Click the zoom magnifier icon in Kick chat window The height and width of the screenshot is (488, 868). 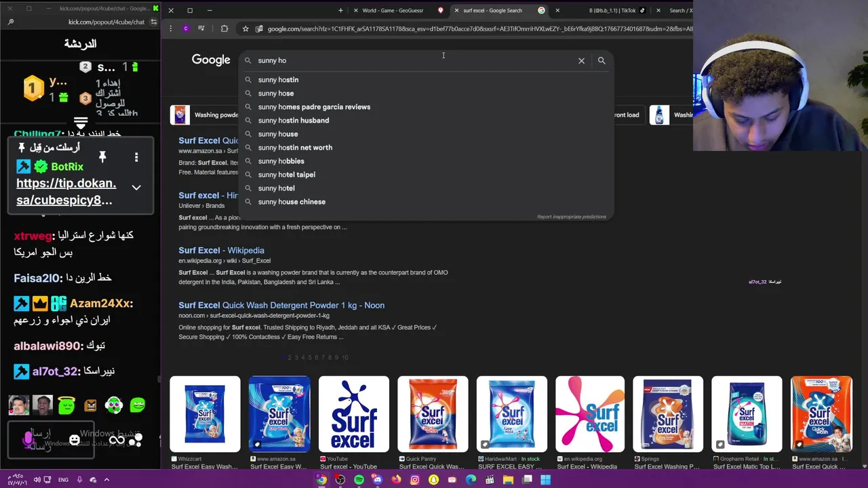pyautogui.click(x=11, y=22)
